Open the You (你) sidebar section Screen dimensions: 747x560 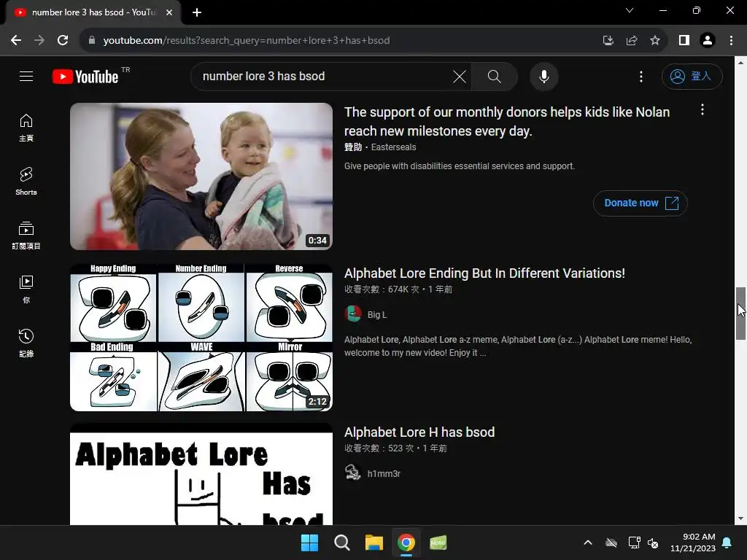click(x=26, y=289)
